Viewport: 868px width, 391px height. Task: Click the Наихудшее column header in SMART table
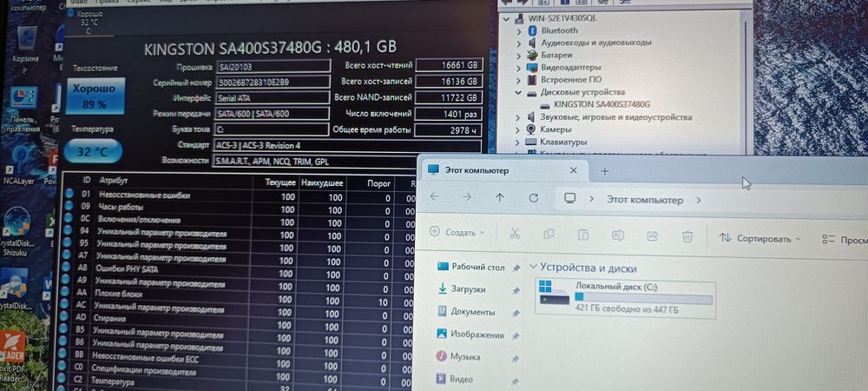point(321,182)
